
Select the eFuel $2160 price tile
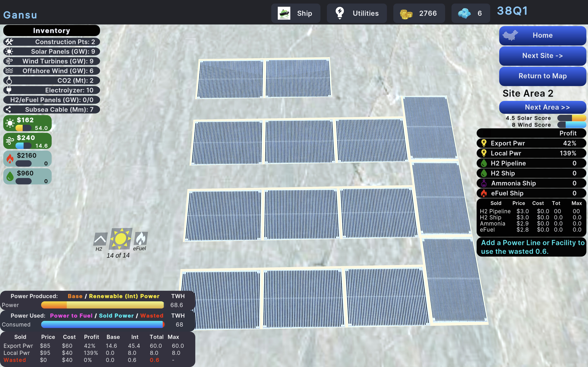point(27,159)
